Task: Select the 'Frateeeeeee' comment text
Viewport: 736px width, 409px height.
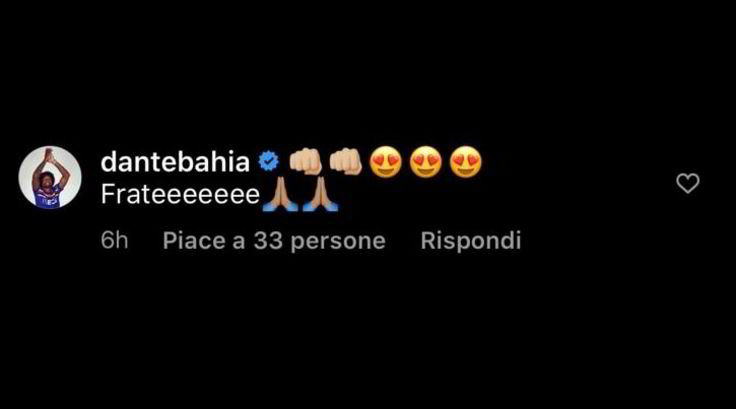Action: tap(180, 194)
